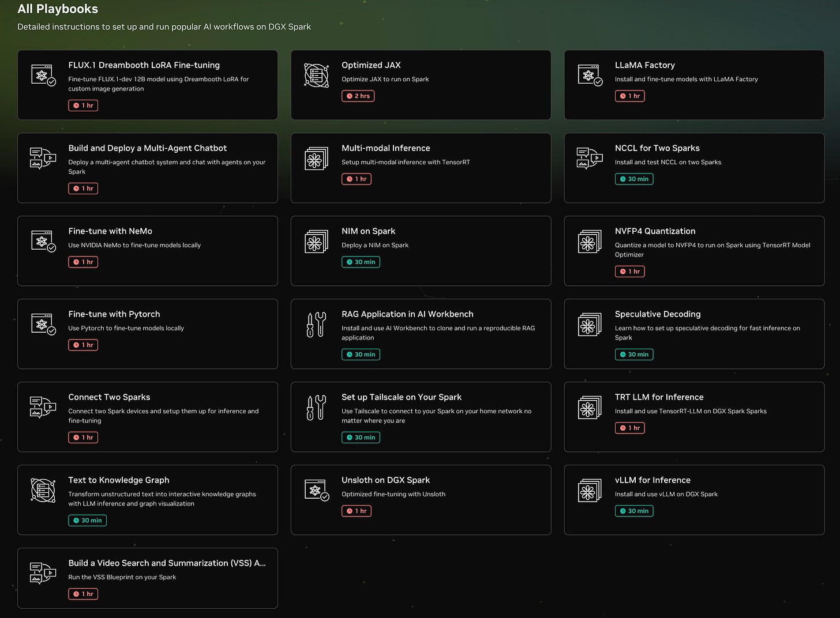Open the TRT LLM for Inference title
This screenshot has height=618, width=840.
tap(659, 397)
